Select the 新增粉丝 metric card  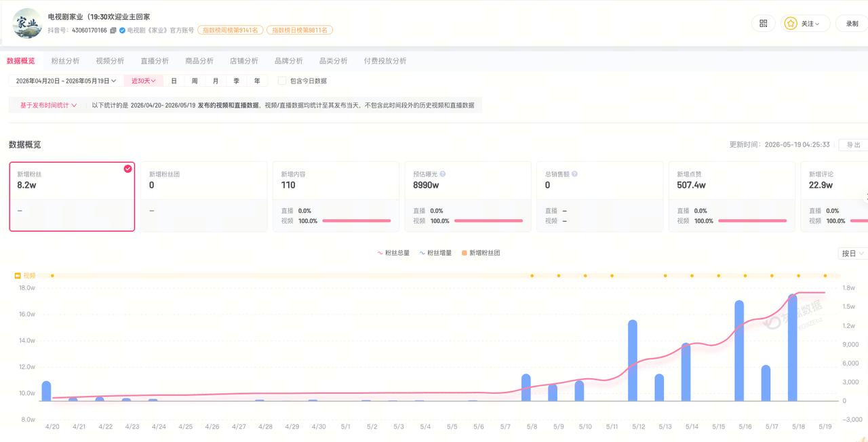coord(72,197)
